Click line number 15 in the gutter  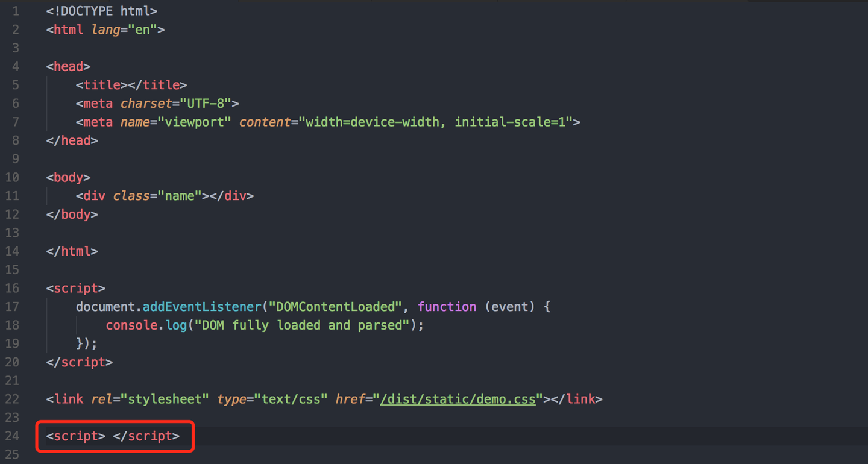click(12, 270)
